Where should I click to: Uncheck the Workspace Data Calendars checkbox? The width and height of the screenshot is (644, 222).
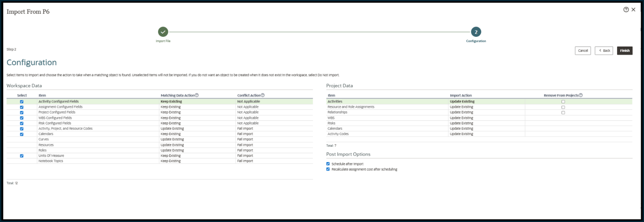pyautogui.click(x=22, y=134)
